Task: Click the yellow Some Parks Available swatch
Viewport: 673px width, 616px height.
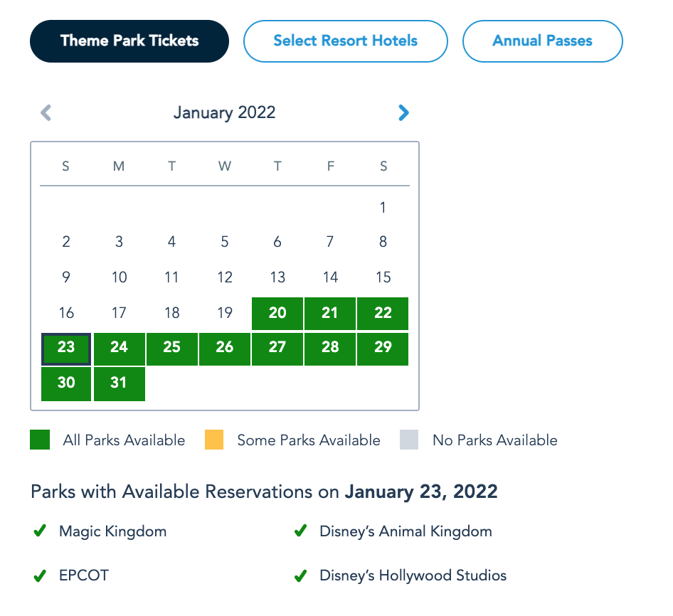Action: click(214, 440)
